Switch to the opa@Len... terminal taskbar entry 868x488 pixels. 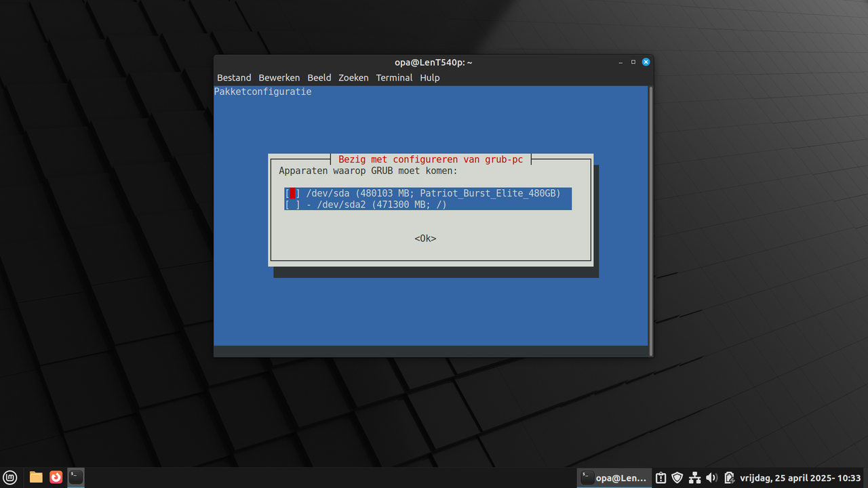pyautogui.click(x=614, y=478)
